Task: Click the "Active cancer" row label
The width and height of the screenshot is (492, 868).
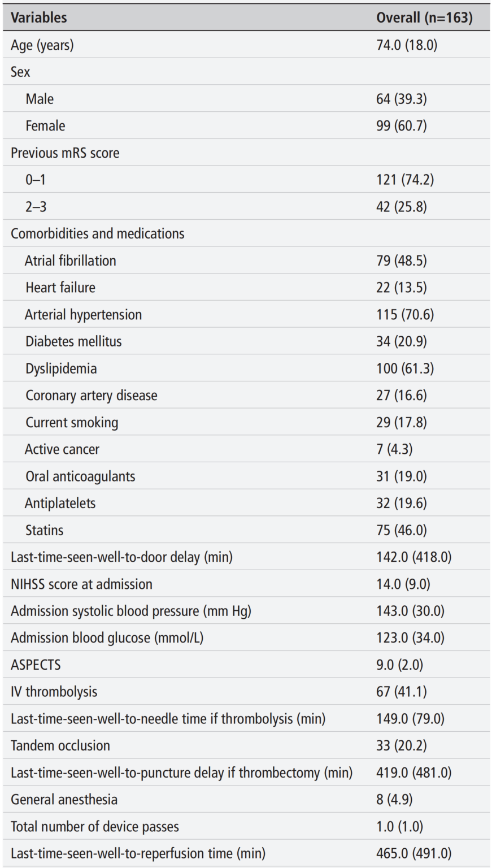Action: click(x=62, y=449)
